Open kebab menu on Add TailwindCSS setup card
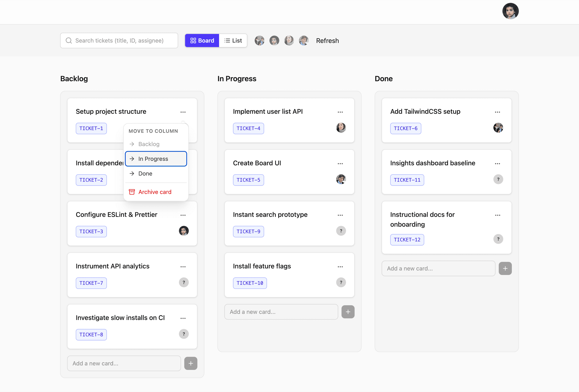Viewport: 579px width, 392px height. pos(498,112)
